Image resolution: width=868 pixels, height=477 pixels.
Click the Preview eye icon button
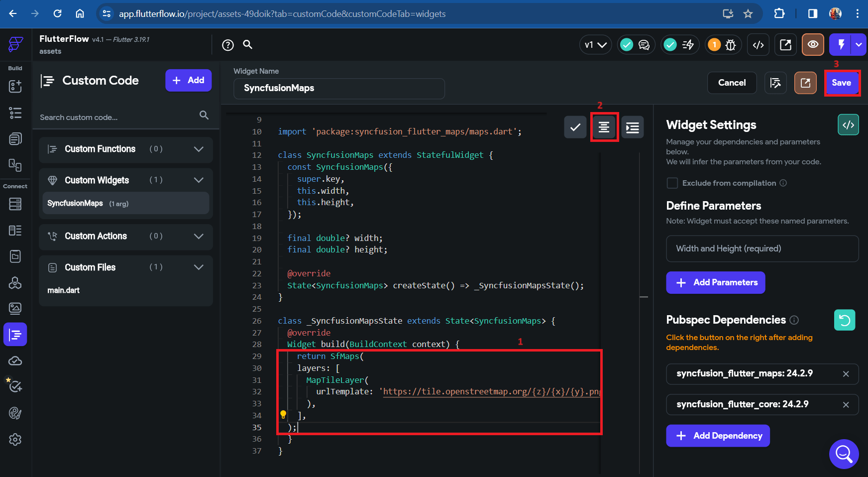(x=813, y=45)
